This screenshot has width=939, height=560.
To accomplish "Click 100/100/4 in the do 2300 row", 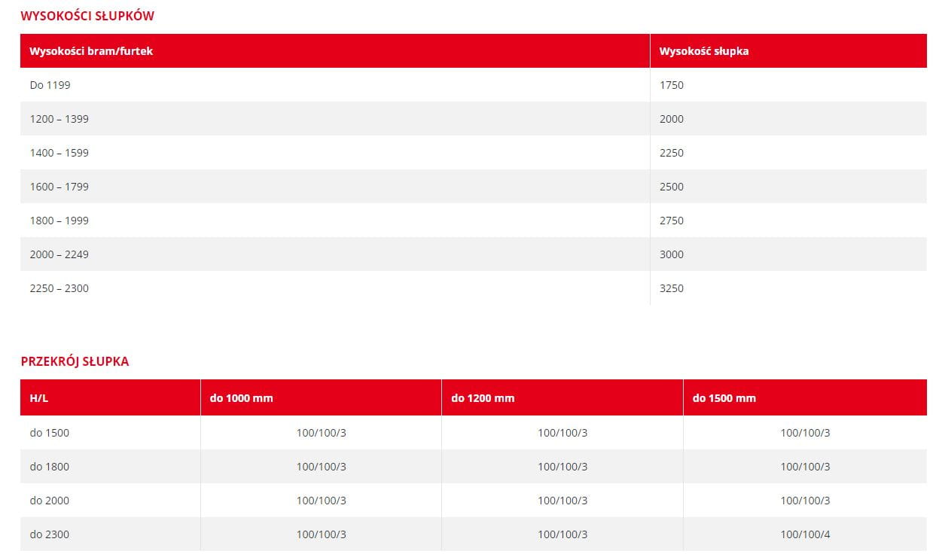I will [x=805, y=534].
